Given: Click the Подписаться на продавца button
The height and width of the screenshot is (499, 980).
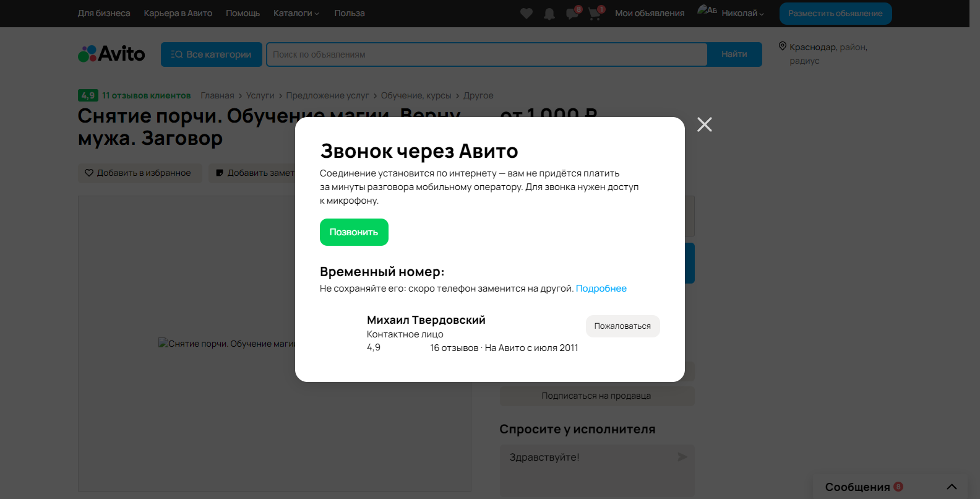Looking at the screenshot, I should coord(597,396).
